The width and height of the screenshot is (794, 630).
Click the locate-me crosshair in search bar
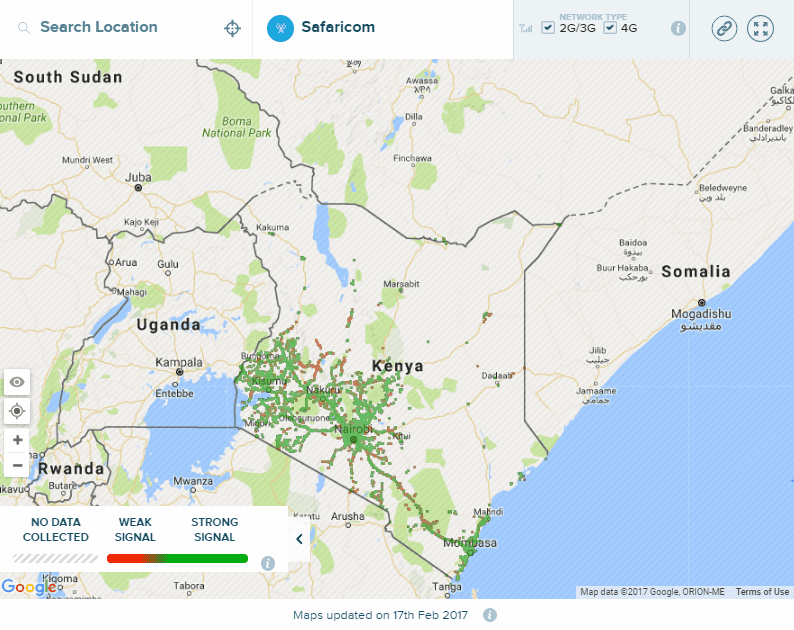tap(232, 28)
